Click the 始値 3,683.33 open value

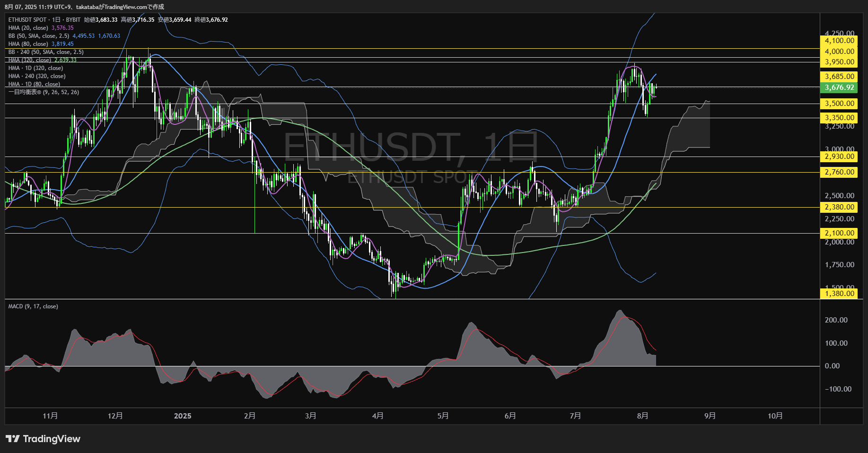click(x=101, y=20)
